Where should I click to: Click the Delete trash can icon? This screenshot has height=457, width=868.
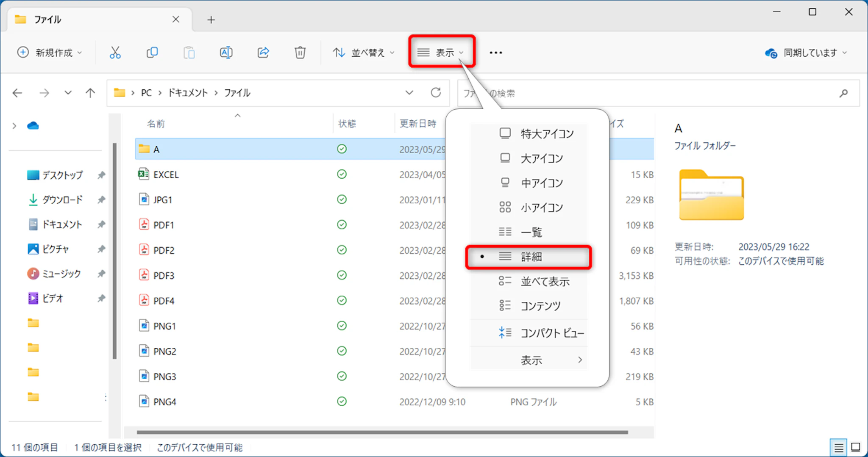click(300, 53)
